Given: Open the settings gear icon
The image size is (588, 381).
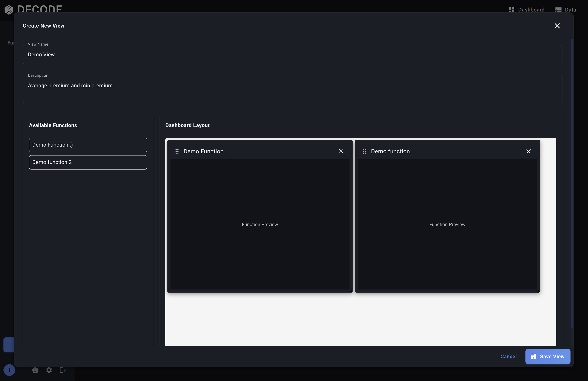Looking at the screenshot, I should tap(49, 370).
